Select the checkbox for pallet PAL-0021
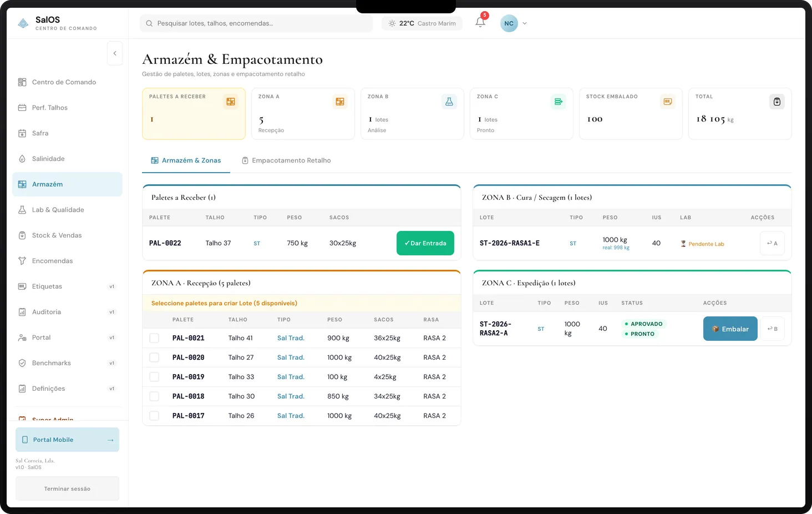 click(x=154, y=338)
